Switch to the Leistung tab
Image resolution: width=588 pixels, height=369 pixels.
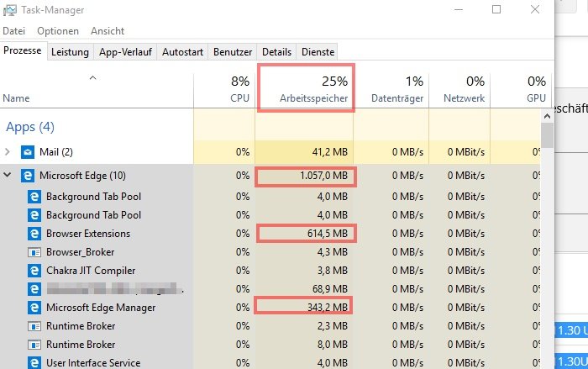[70, 52]
